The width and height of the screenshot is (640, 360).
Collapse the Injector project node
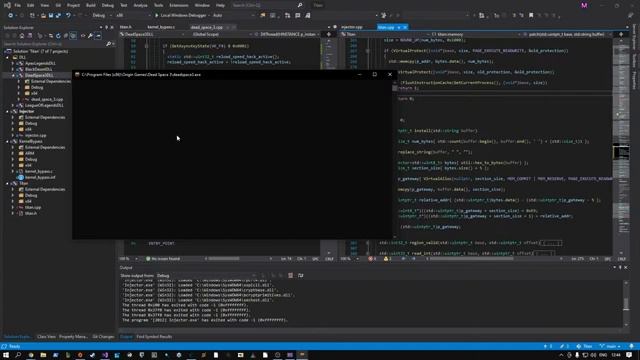(7, 111)
